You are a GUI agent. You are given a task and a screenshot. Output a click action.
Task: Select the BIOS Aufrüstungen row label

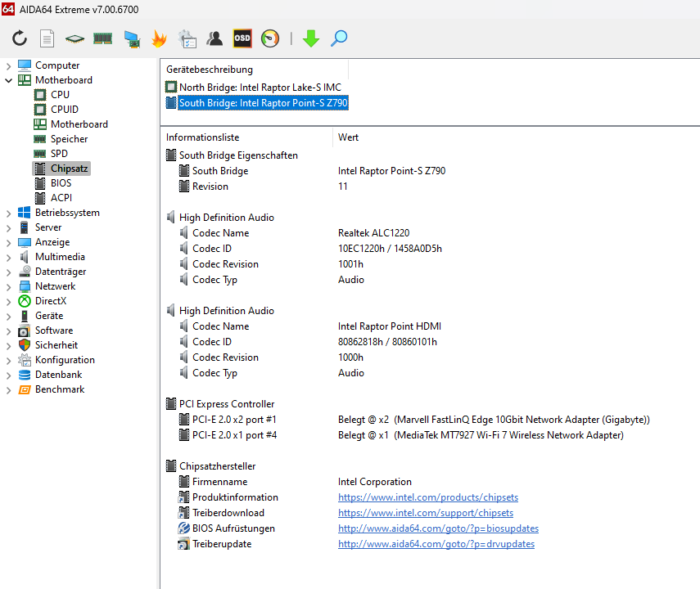233,528
